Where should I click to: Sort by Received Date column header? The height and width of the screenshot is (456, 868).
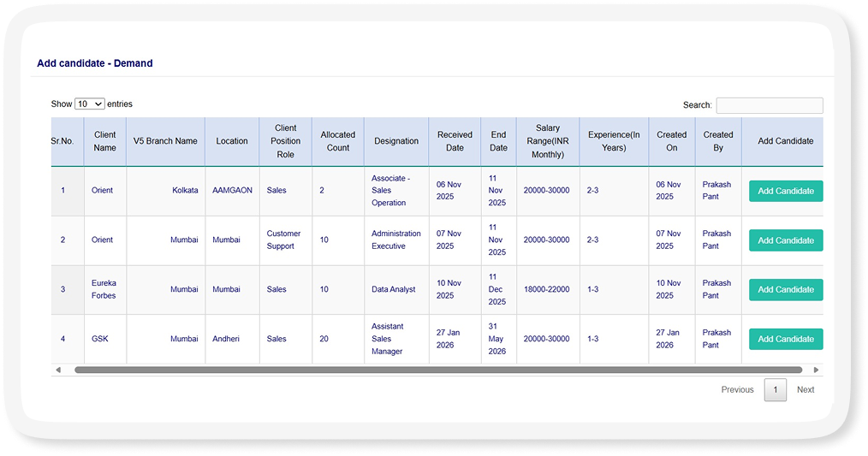[455, 141]
